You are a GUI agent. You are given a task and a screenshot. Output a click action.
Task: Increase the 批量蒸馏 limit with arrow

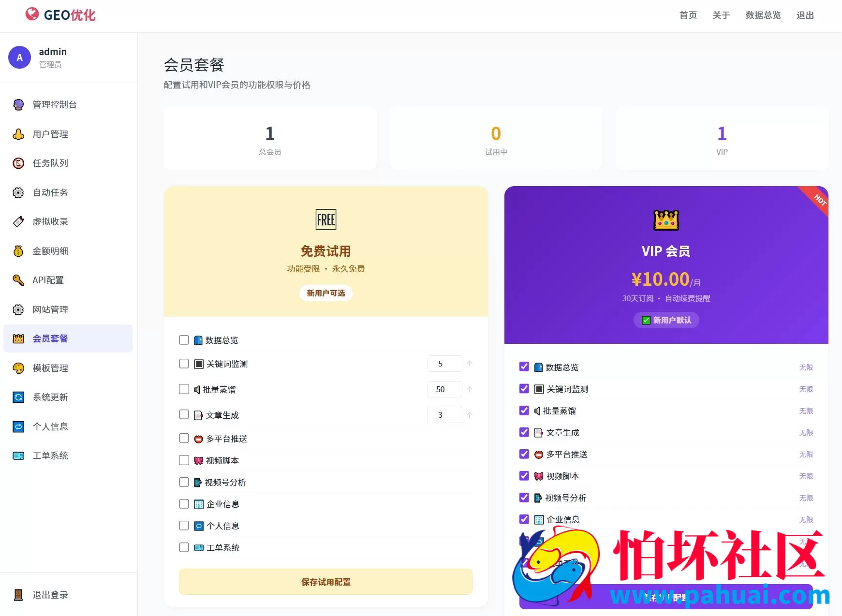pos(470,389)
